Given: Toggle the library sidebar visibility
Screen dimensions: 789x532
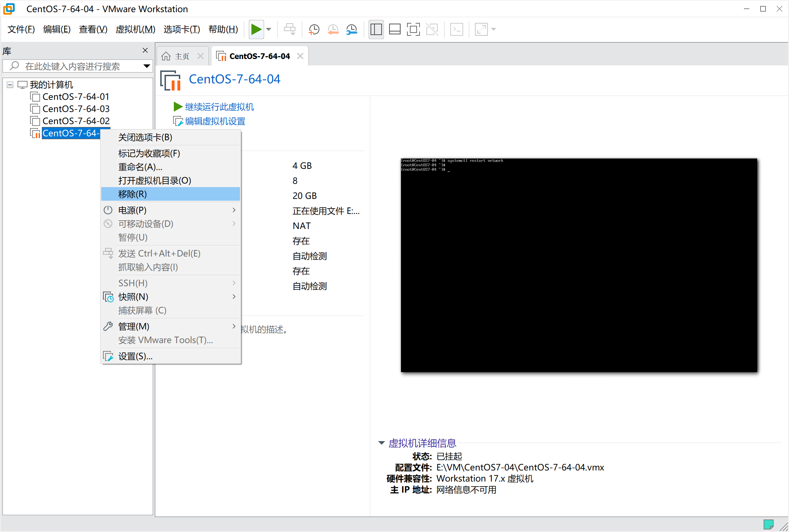Looking at the screenshot, I should [376, 29].
